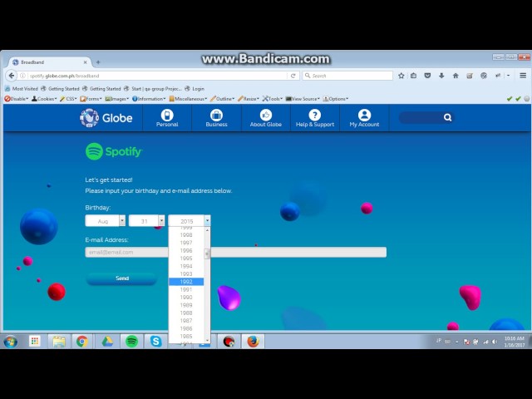The height and width of the screenshot is (399, 532).
Task: Select year 1990 in the list
Action: [186, 298]
